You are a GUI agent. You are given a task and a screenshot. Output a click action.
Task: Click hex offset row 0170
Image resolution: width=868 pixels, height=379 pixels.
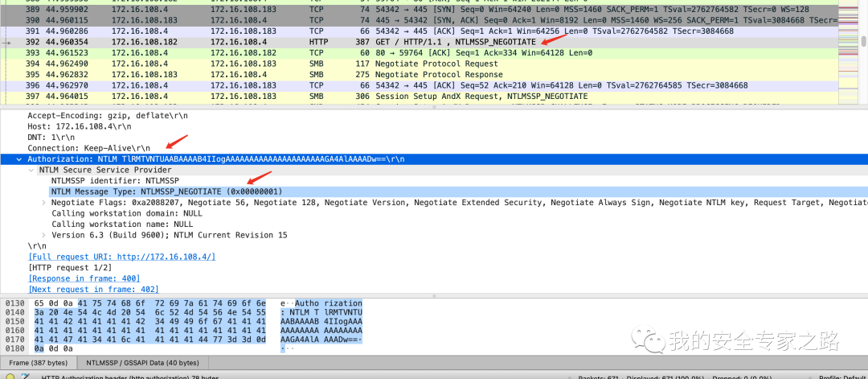14,340
